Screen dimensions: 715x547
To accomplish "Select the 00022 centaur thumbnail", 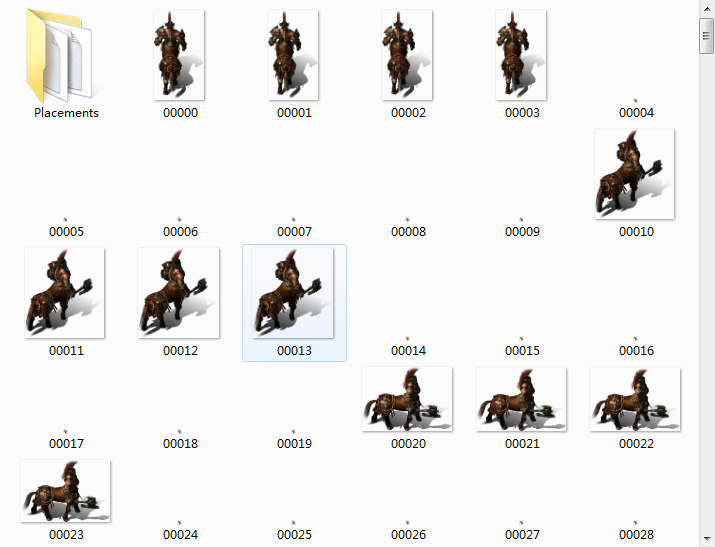I will 635,399.
